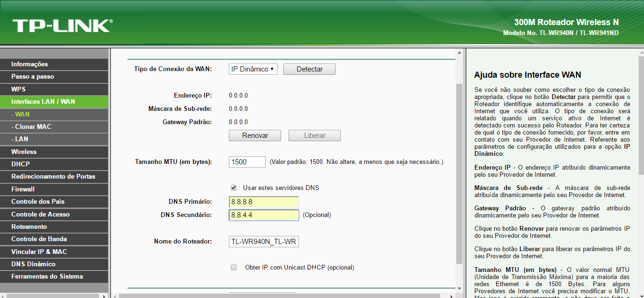
Task: Click the Ajuda sobre Interface WAN heading
Action: click(x=527, y=75)
